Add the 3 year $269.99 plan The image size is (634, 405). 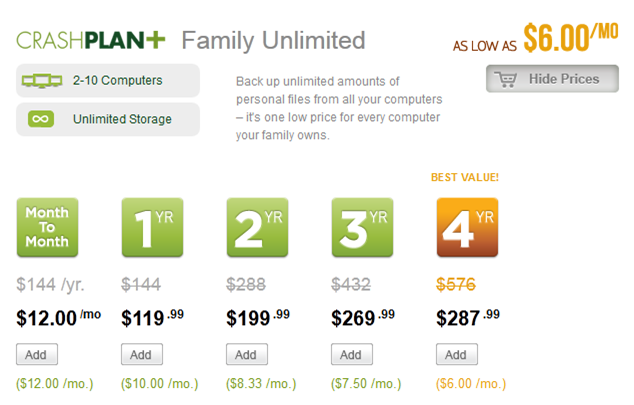352,354
